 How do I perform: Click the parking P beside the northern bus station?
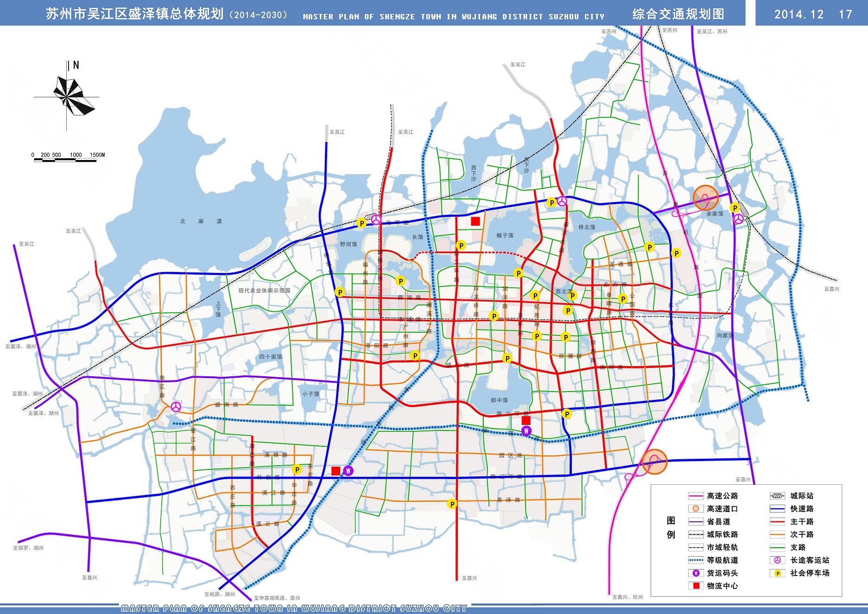point(551,203)
